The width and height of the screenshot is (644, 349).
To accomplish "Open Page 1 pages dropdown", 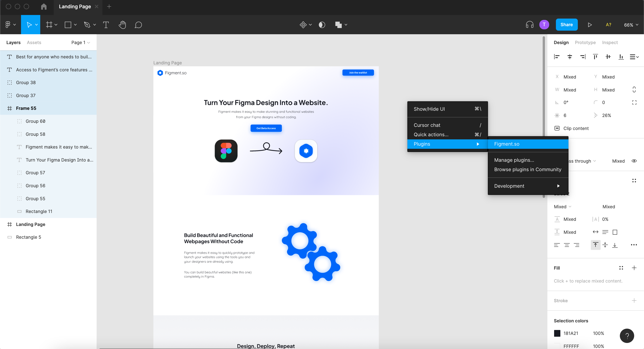I will pos(80,42).
